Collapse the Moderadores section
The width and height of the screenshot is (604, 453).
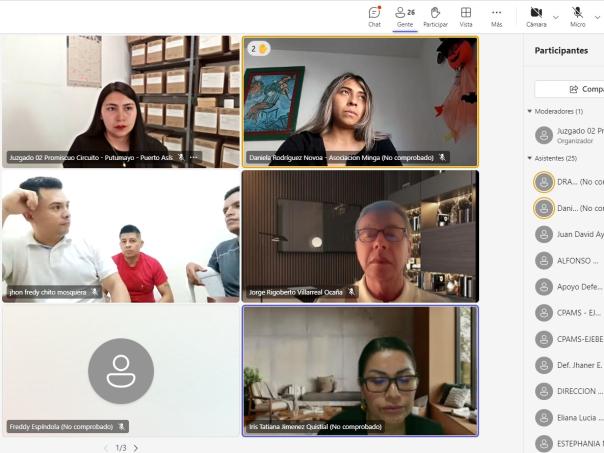click(x=529, y=112)
